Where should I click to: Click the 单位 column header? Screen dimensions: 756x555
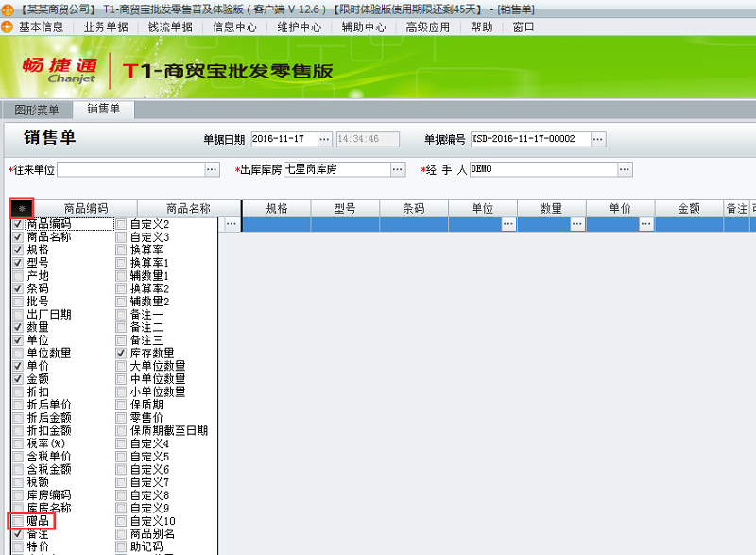pyautogui.click(x=483, y=208)
